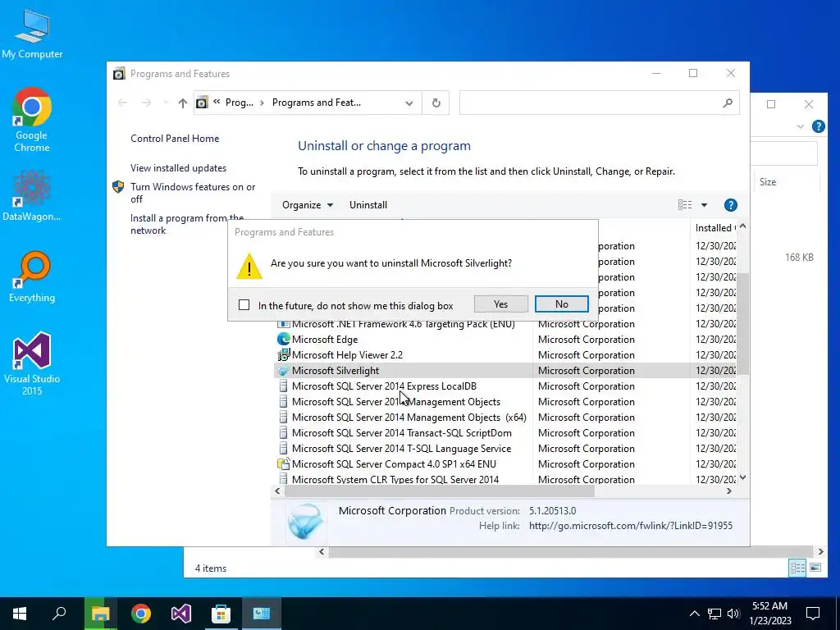Click the search magnifier in Programs and Features
The height and width of the screenshot is (630, 840).
[728, 103]
